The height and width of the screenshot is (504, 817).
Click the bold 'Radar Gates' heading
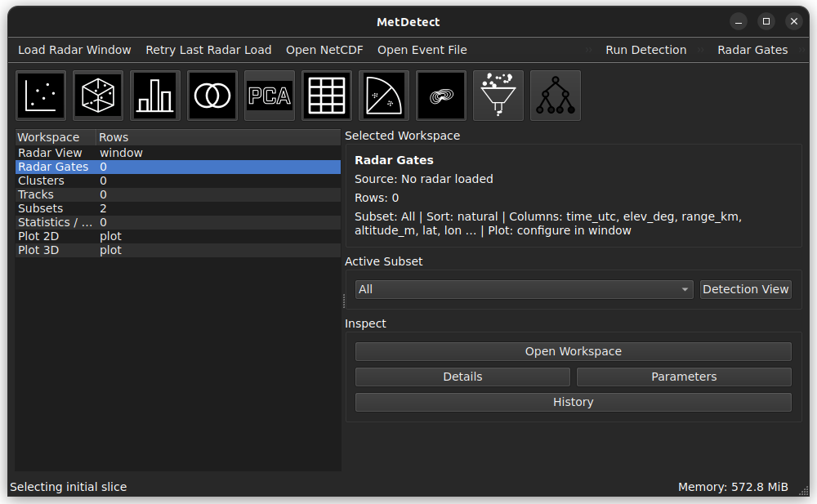pos(394,160)
